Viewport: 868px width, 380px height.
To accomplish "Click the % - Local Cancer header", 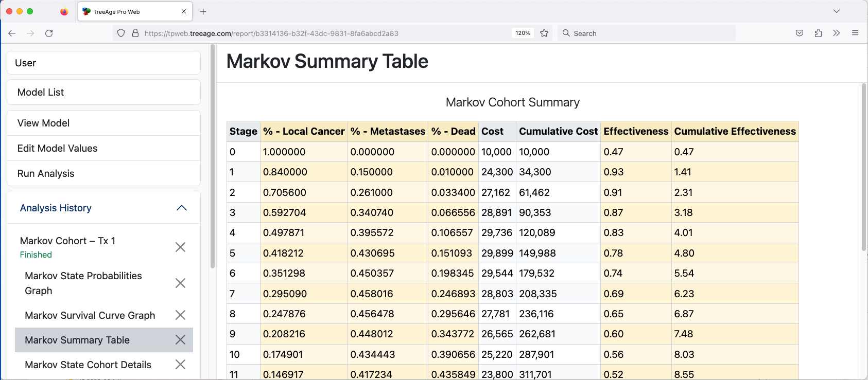I will point(304,131).
